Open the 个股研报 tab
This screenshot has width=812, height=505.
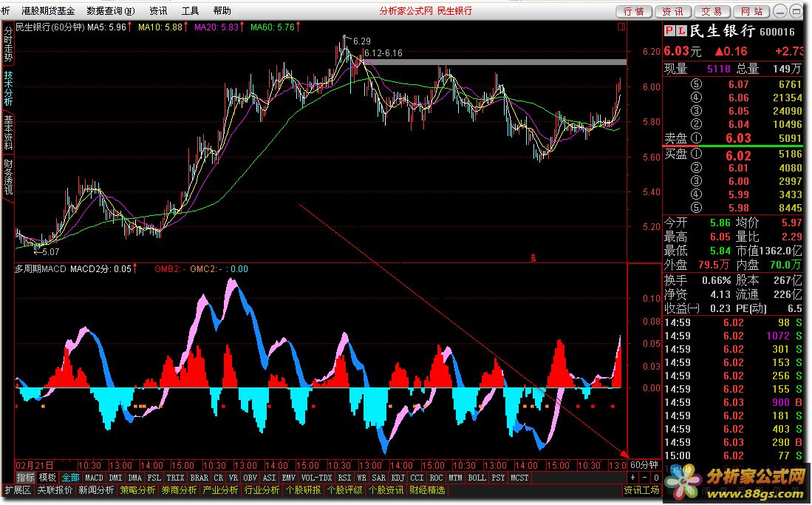[x=304, y=490]
